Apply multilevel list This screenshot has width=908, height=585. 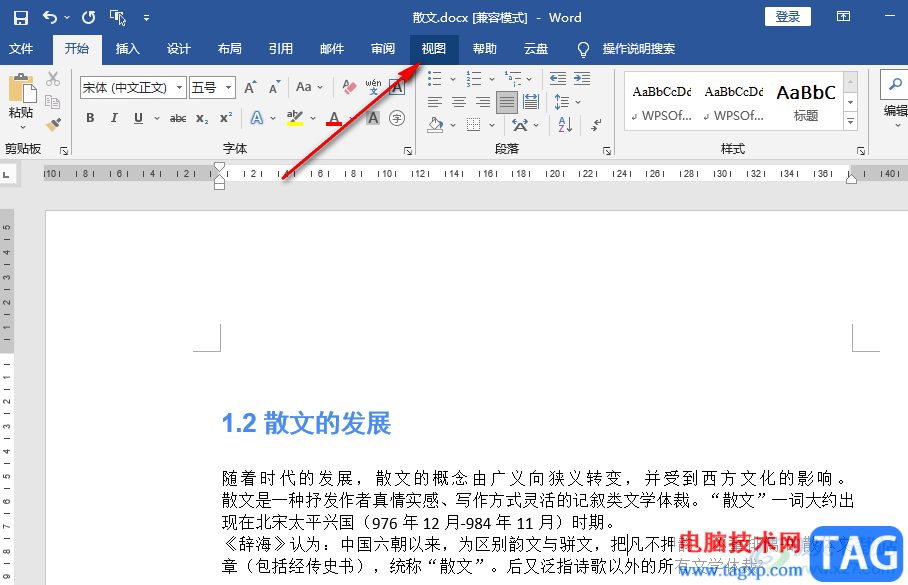click(x=512, y=78)
